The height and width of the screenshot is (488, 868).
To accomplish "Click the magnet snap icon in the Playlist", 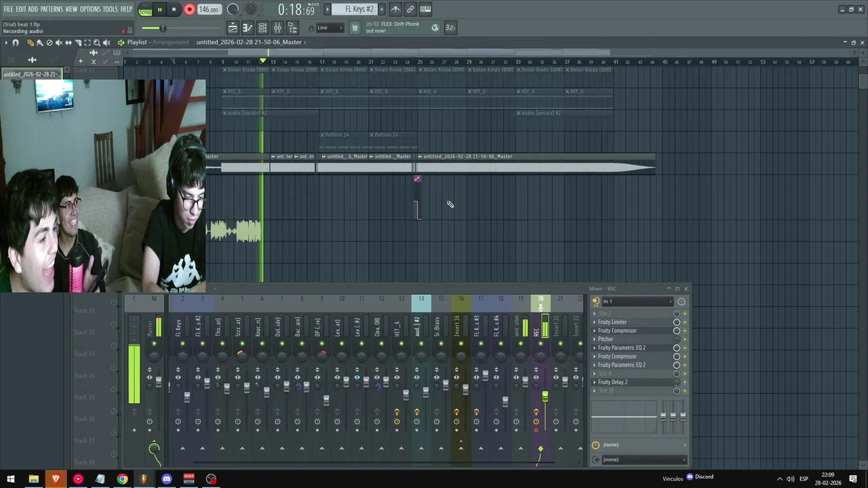I will pyautogui.click(x=16, y=43).
